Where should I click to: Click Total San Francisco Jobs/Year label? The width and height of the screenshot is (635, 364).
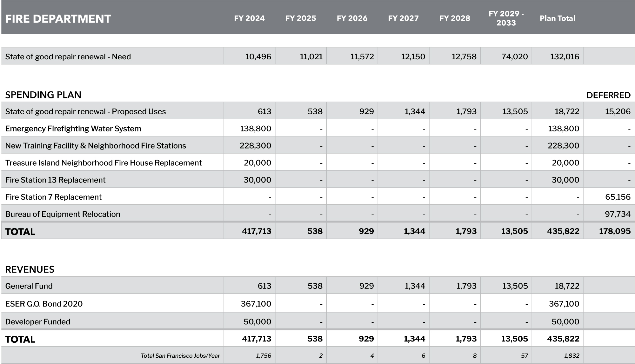(180, 356)
